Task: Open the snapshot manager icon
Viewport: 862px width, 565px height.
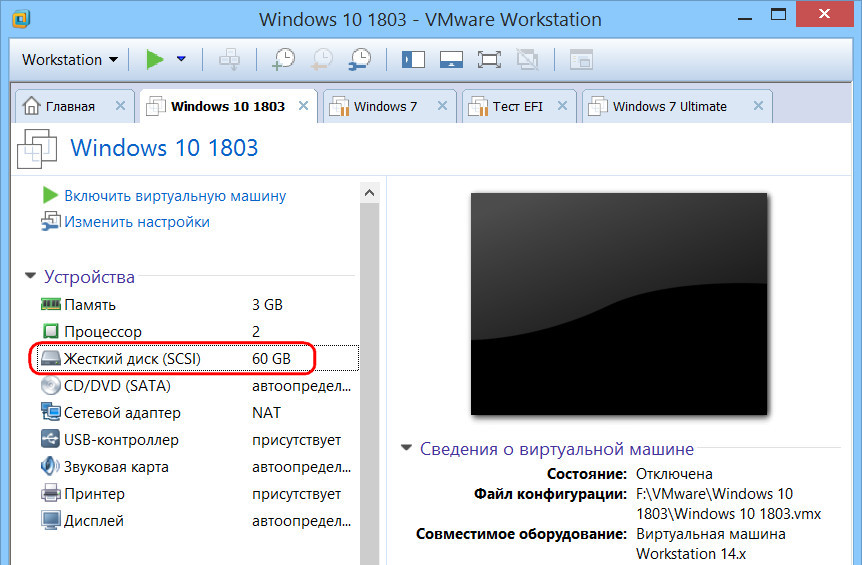Action: click(360, 59)
